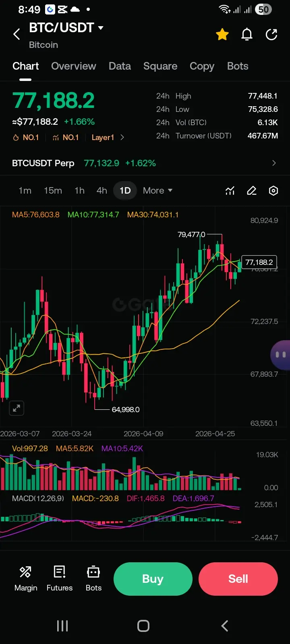The height and width of the screenshot is (644, 290).
Task: Tap the MA10:77,314.7 indicator label
Action: point(93,215)
